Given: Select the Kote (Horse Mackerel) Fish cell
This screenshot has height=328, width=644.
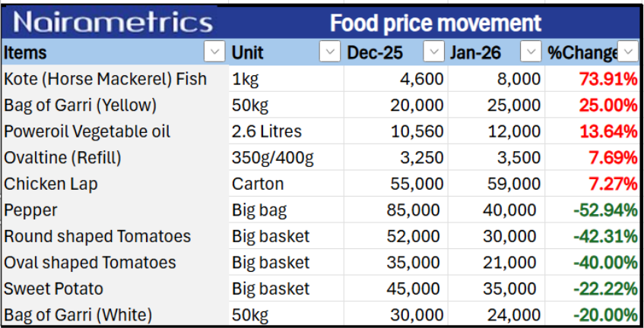Looking at the screenshot, I should (x=105, y=79).
